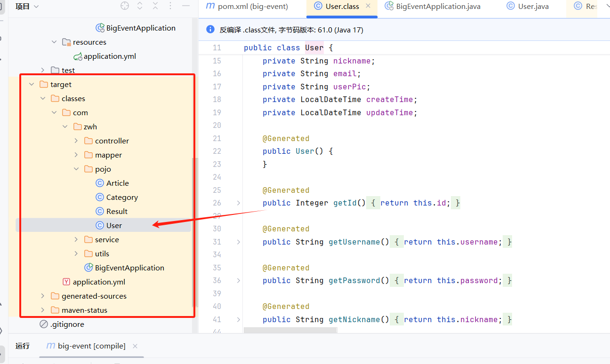This screenshot has width=610, height=364.
Task: Click the expand-all chevrons icon in Project toolbar
Action: click(x=140, y=6)
